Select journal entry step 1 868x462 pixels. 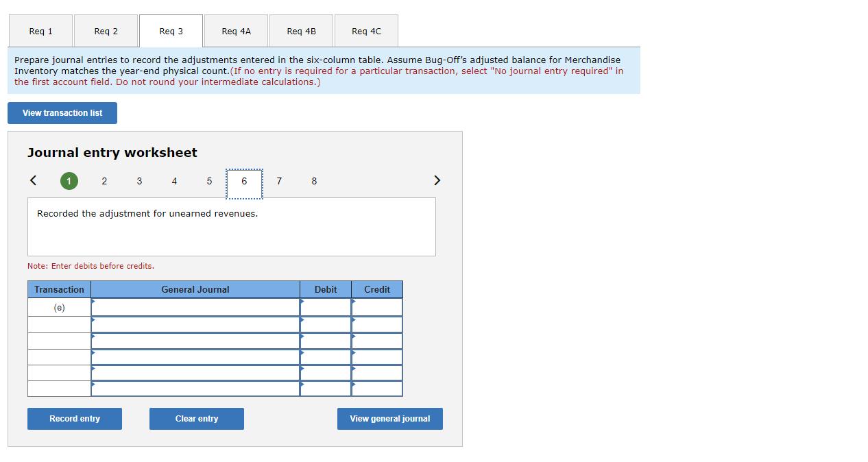click(x=69, y=181)
